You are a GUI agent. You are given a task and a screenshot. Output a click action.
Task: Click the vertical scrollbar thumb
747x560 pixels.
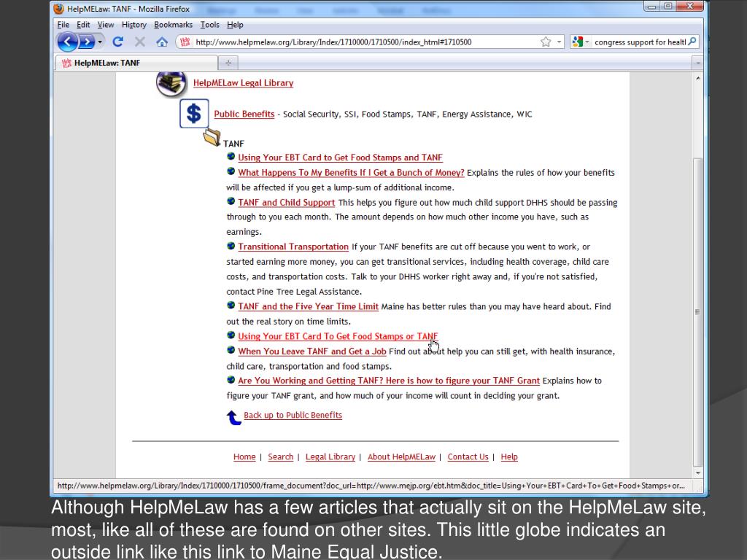pos(698,312)
